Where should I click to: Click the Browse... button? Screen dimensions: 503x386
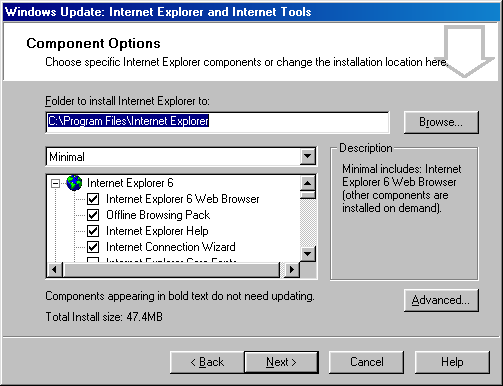click(x=441, y=122)
